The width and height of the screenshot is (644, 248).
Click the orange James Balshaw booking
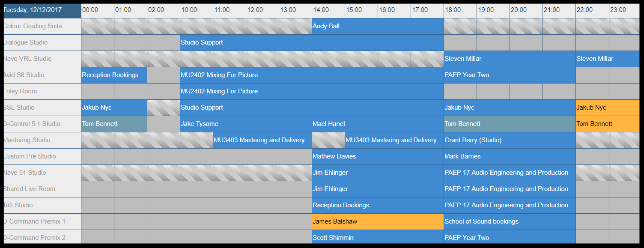pyautogui.click(x=378, y=221)
